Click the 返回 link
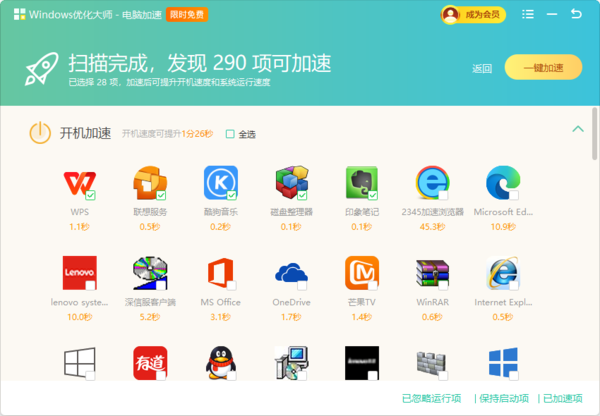600x416 pixels. (x=482, y=69)
